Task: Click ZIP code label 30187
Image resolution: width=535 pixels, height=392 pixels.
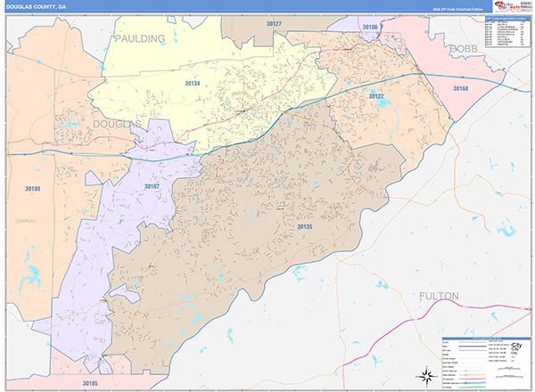Action: pos(152,186)
